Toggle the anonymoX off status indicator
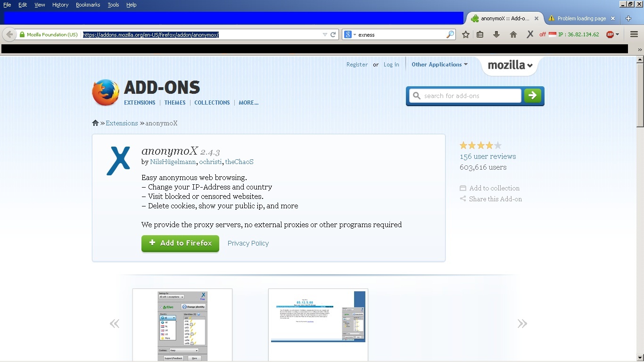 (x=543, y=34)
